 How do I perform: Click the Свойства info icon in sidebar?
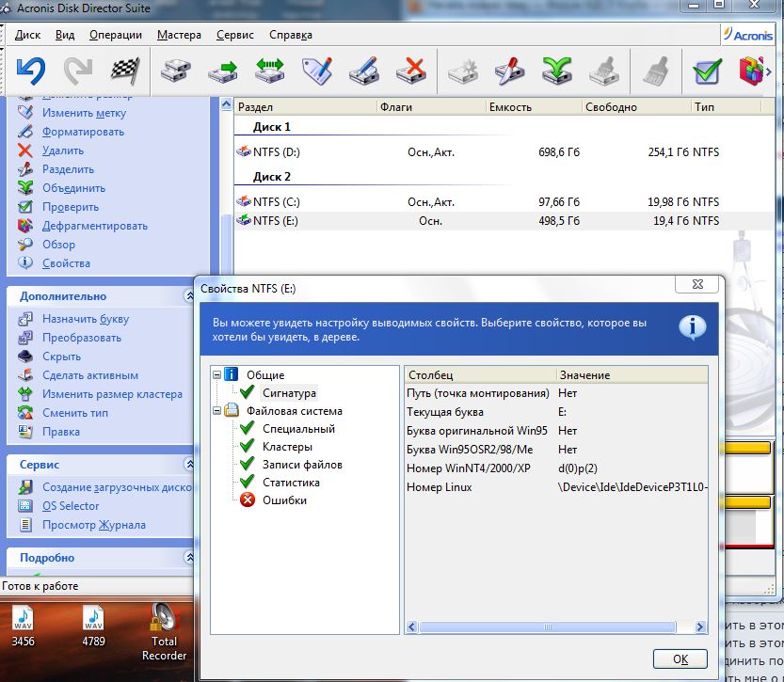[25, 262]
